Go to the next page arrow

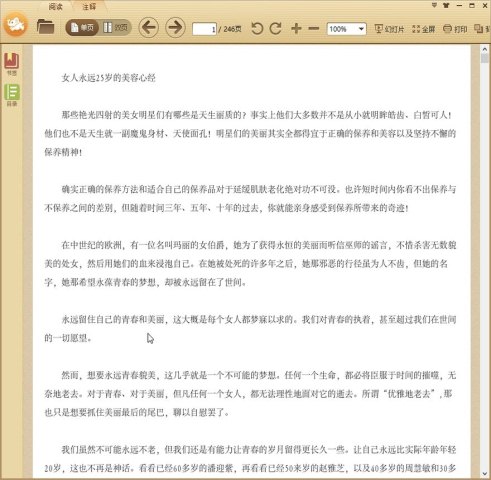point(175,27)
